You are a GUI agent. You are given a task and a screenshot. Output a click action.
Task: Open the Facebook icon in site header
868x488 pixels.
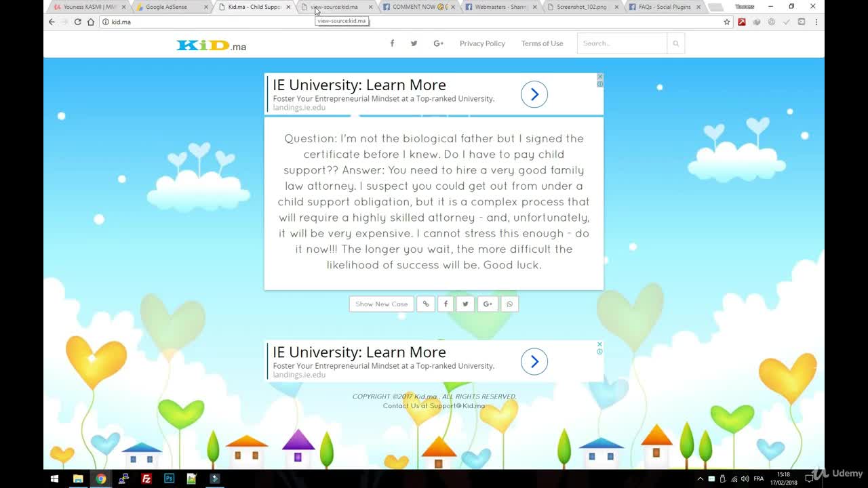point(392,43)
